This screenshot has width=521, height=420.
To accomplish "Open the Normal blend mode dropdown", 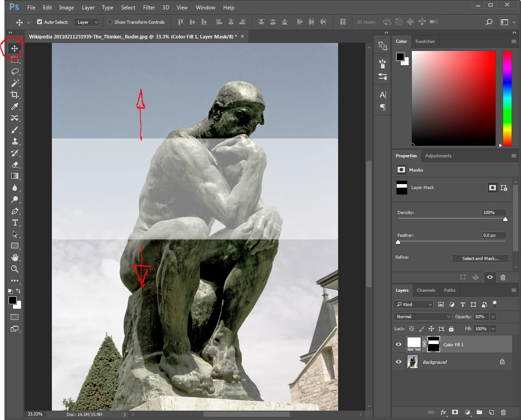I will click(423, 316).
